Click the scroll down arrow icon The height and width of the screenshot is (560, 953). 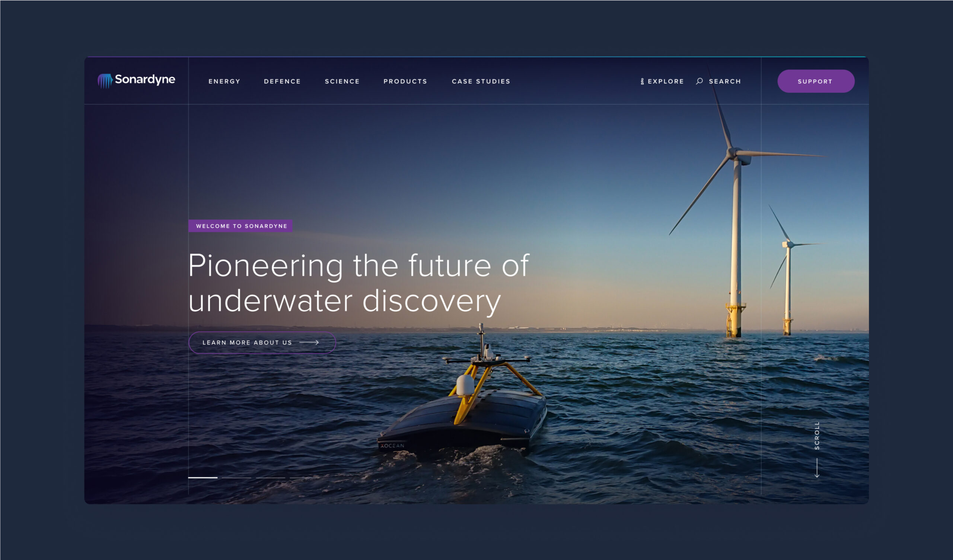point(817,468)
